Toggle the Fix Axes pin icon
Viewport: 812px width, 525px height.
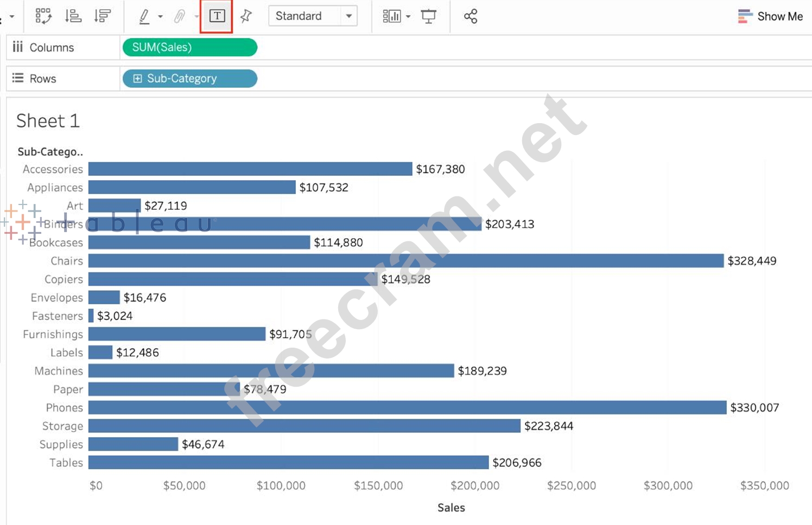[x=246, y=16]
